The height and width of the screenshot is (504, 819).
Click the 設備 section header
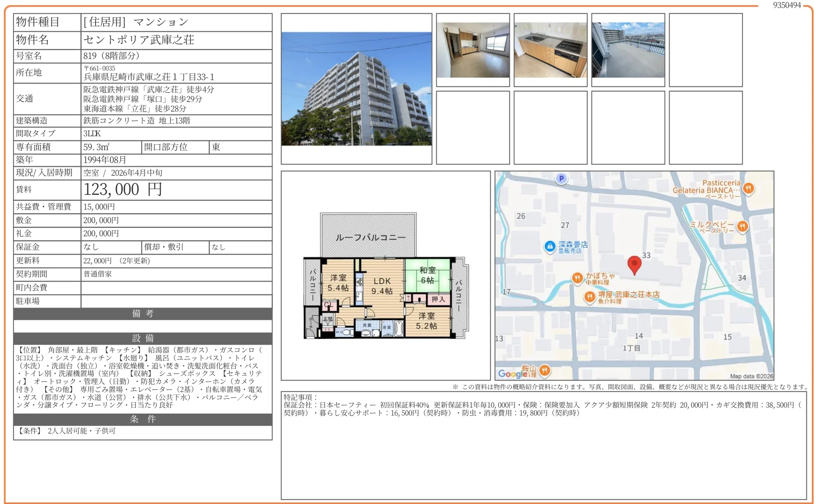[143, 338]
